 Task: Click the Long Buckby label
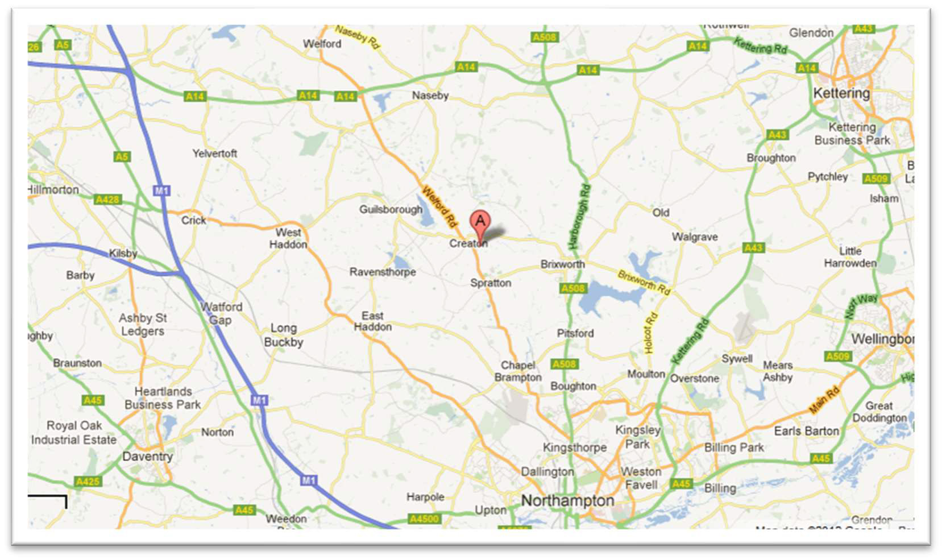(x=283, y=335)
